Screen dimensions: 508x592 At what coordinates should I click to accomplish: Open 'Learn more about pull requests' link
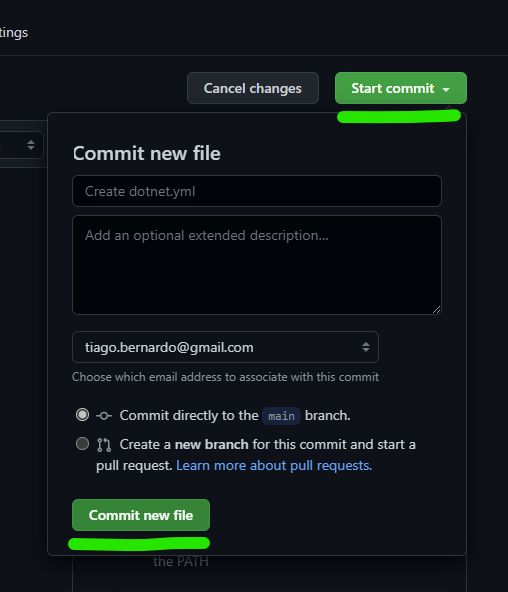[x=274, y=466]
